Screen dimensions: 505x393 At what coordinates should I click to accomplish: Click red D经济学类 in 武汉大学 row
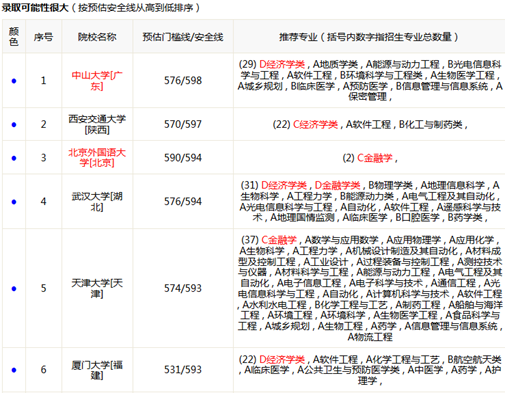284,185
